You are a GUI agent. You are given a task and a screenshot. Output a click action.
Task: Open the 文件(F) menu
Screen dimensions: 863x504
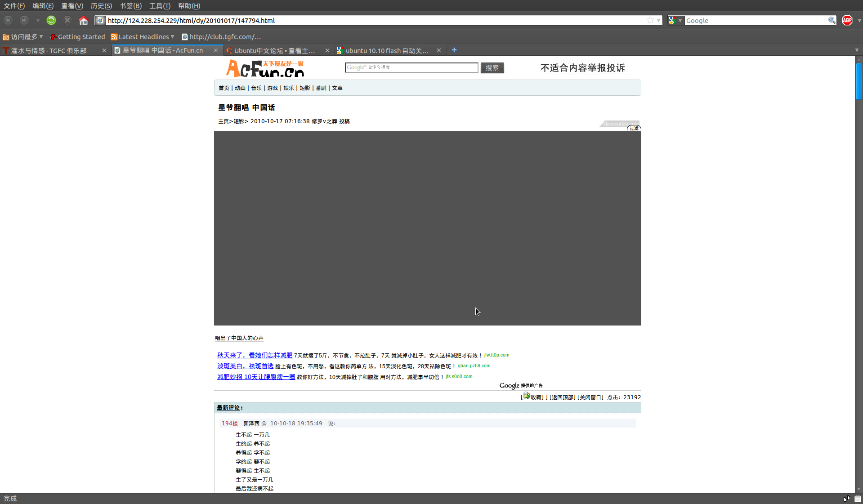tap(14, 6)
